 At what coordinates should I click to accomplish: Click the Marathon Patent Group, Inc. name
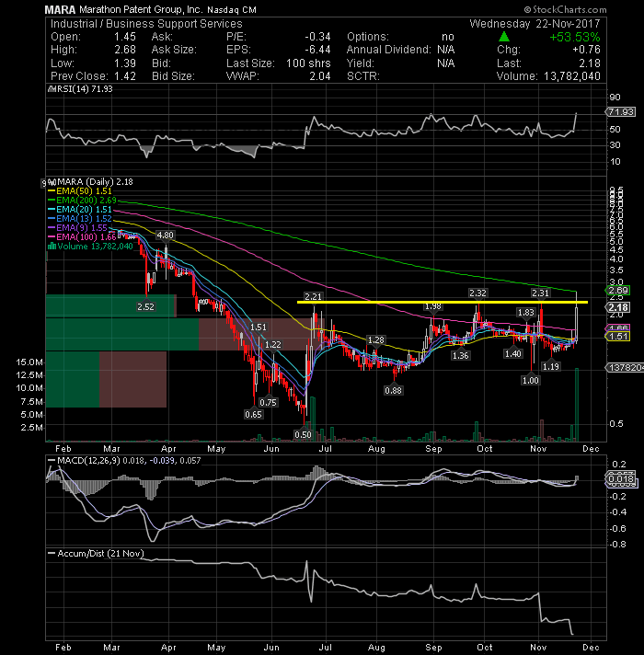click(141, 9)
